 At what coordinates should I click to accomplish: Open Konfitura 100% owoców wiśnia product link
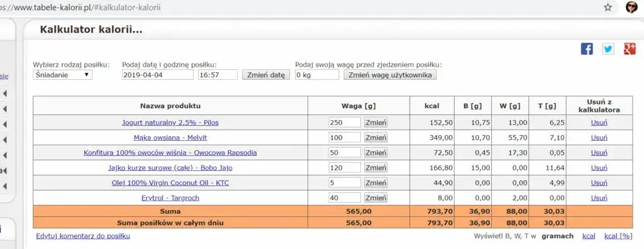point(170,152)
